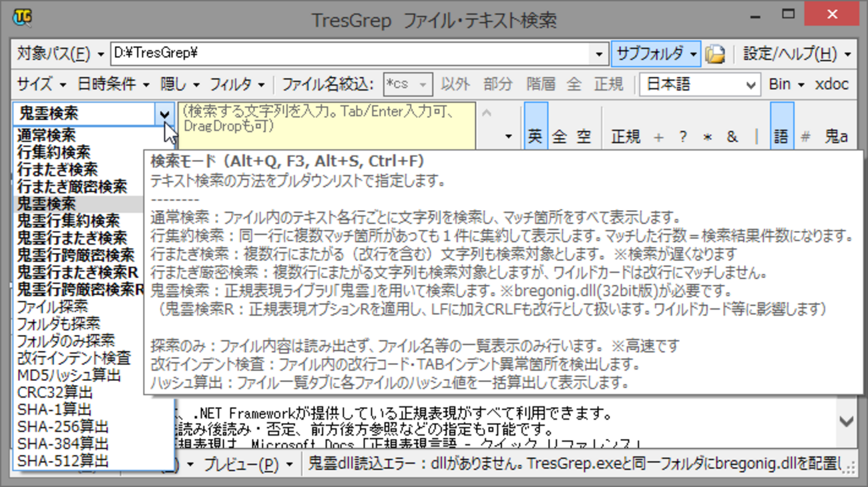Screen dimensions: 868x487
Task: Expand the target path history dropdown arrow
Action: coord(599,53)
